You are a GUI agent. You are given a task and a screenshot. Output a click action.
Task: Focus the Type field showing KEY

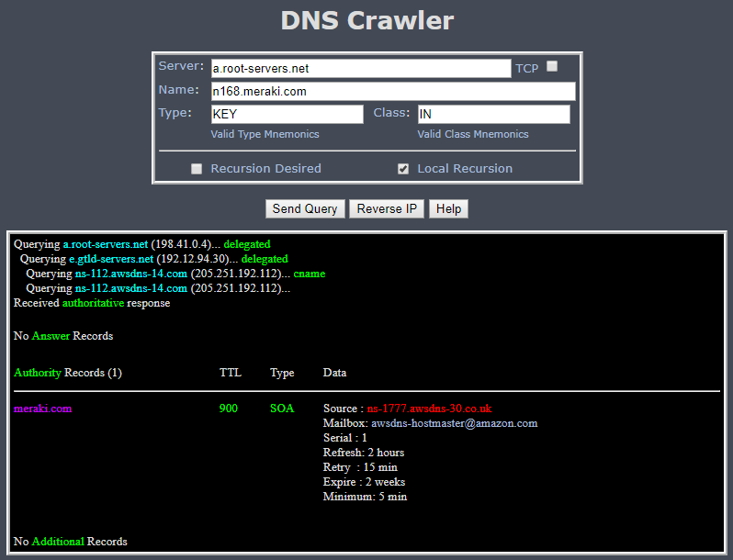click(x=287, y=115)
